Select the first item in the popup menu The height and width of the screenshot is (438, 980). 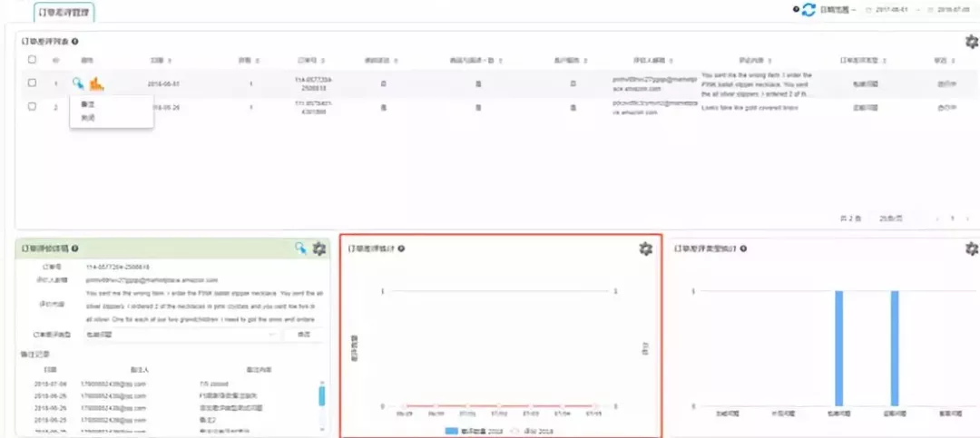click(88, 104)
